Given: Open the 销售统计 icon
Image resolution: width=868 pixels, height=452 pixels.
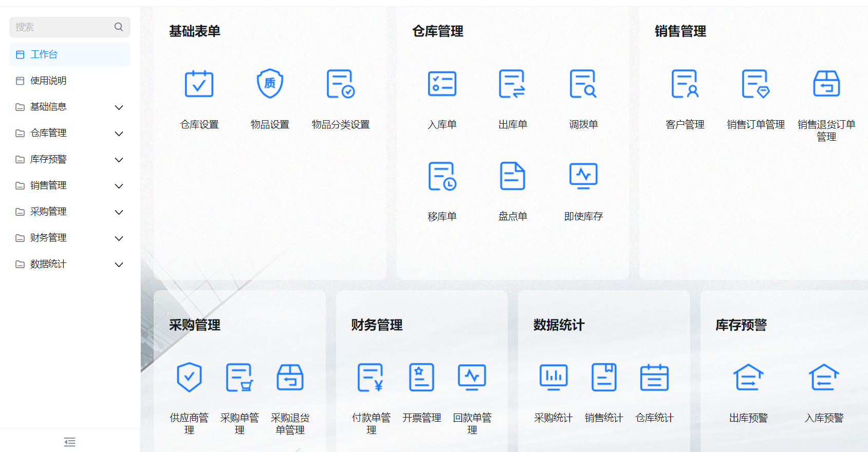Looking at the screenshot, I should pyautogui.click(x=604, y=378).
